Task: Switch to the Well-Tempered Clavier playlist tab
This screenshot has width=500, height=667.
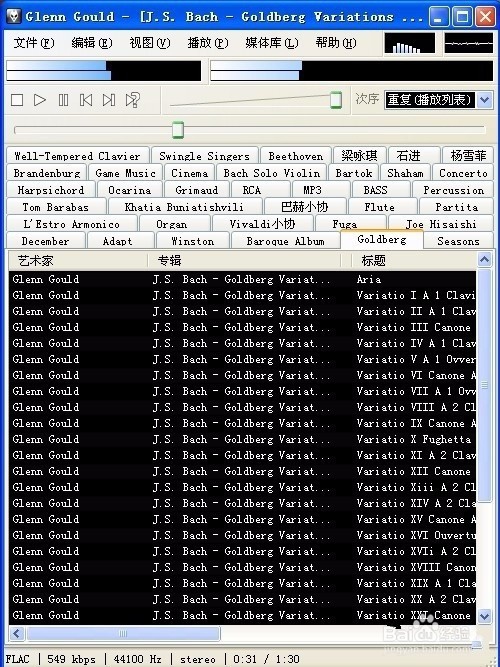Action: point(77,156)
